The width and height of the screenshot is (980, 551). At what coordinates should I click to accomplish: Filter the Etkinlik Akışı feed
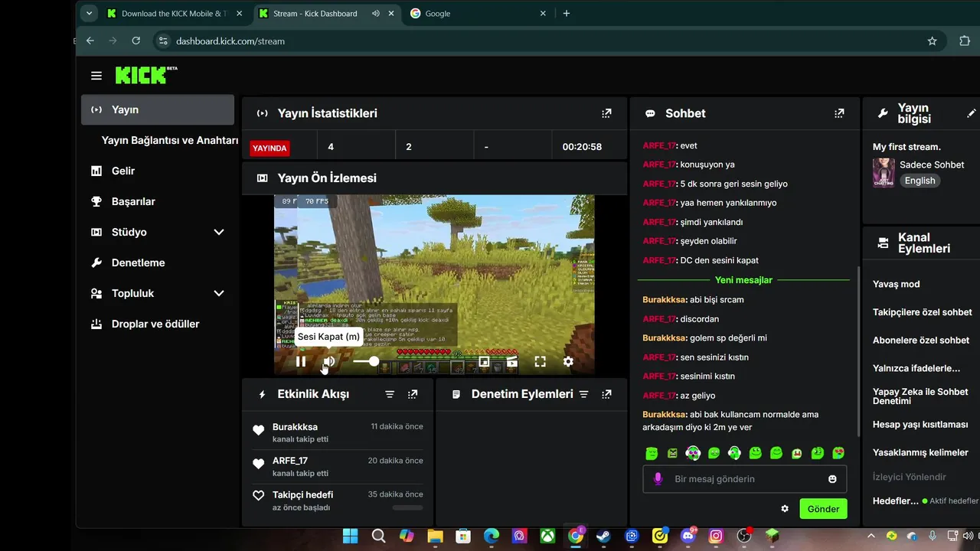click(390, 394)
